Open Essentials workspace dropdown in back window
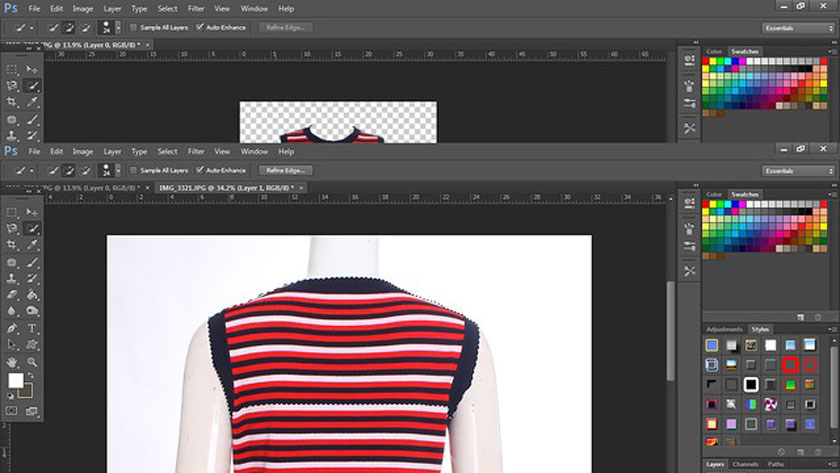The height and width of the screenshot is (473, 840). (798, 28)
